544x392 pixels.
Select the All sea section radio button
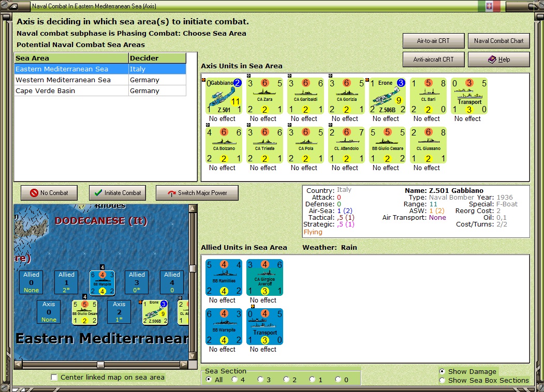point(209,380)
